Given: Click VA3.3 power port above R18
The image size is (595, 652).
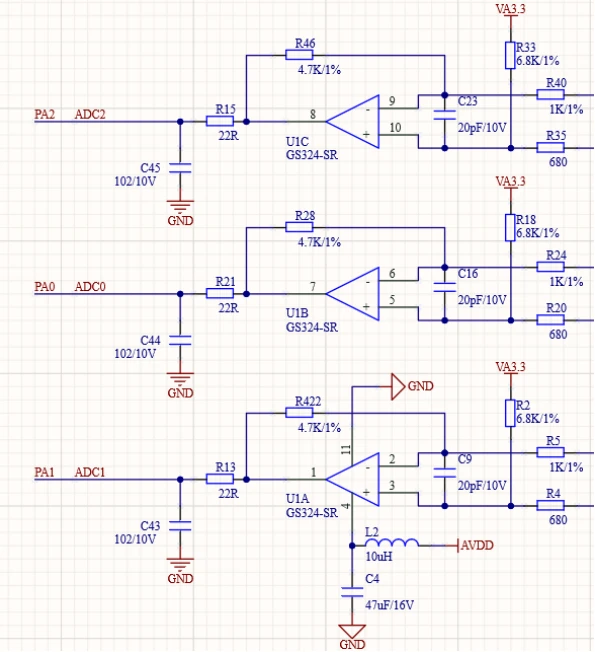Looking at the screenshot, I should tap(511, 183).
